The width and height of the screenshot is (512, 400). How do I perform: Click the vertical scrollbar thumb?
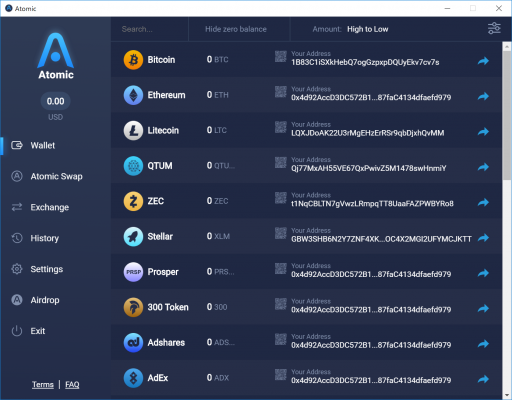(x=507, y=115)
